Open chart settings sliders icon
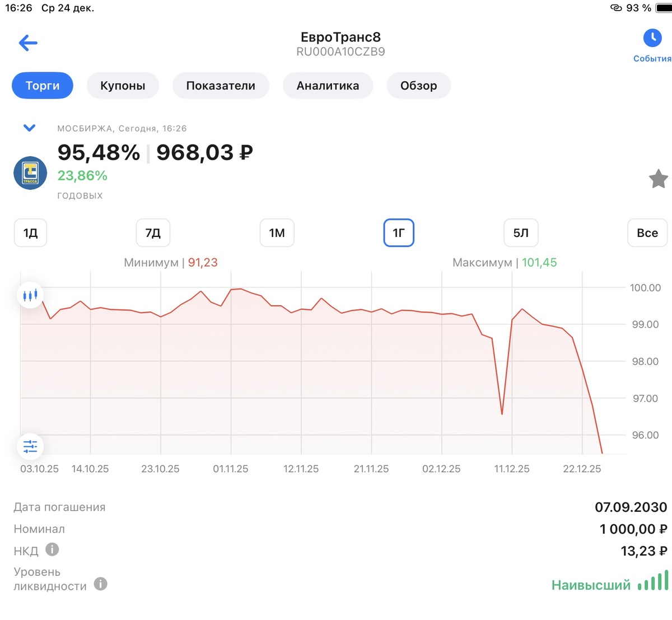The width and height of the screenshot is (672, 620). click(30, 446)
